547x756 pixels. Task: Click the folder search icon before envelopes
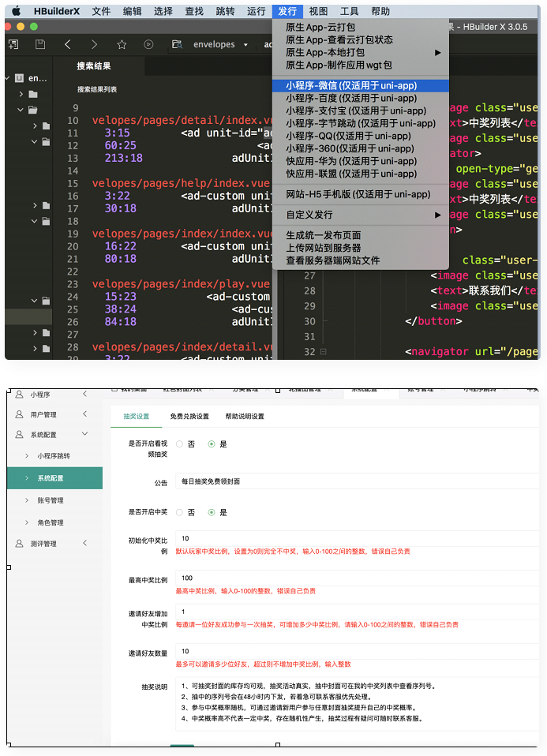click(176, 45)
